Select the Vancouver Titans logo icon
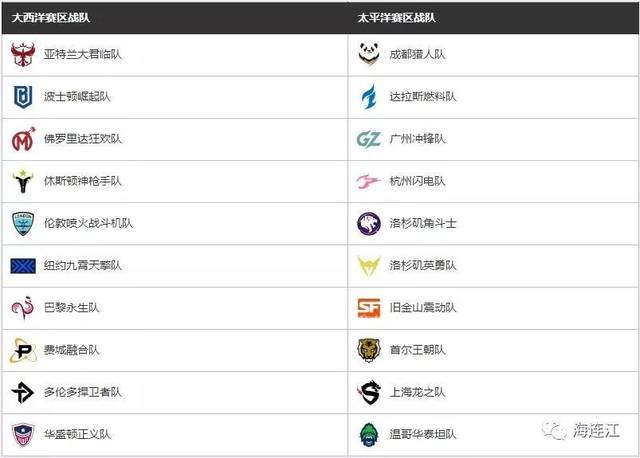Image resolution: width=640 pixels, height=458 pixels. coord(369,434)
